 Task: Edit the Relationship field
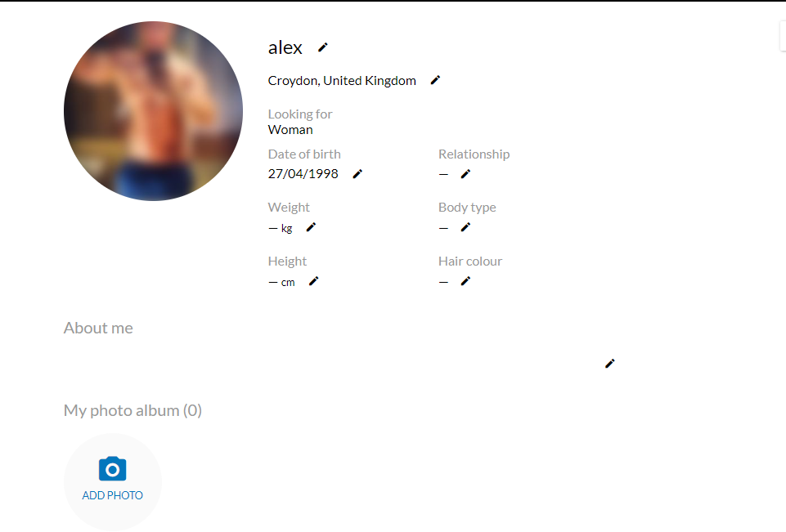(465, 174)
